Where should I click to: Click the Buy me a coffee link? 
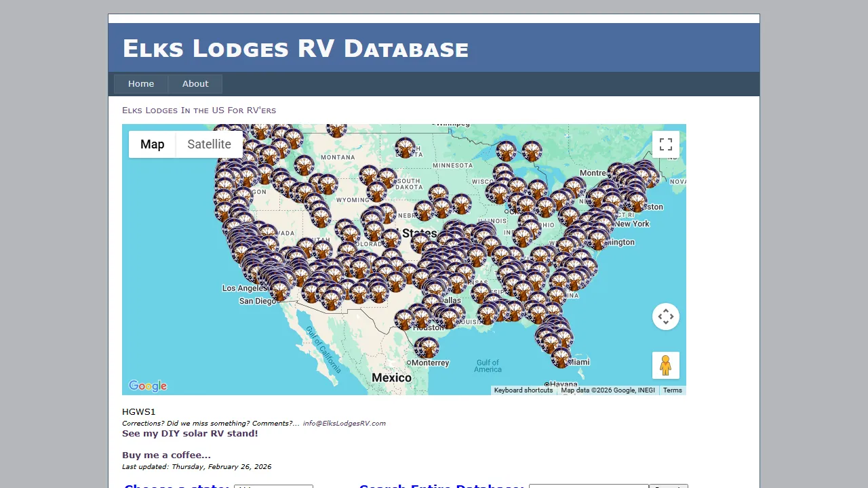(165, 455)
